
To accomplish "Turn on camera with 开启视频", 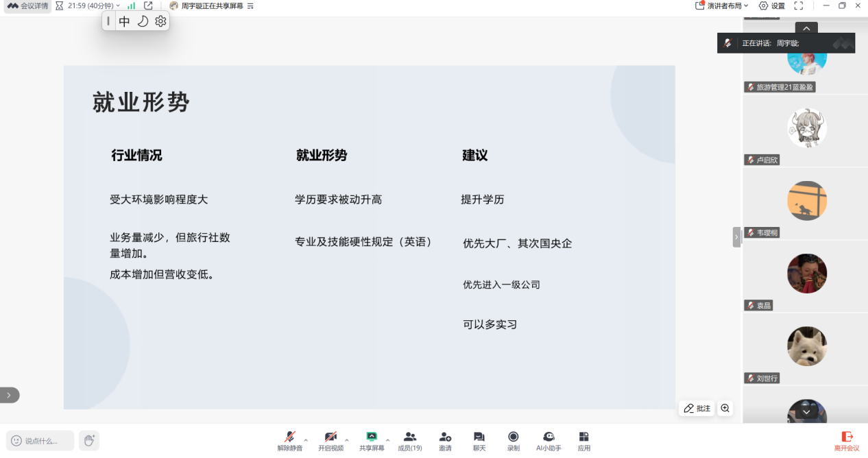I will pos(330,439).
